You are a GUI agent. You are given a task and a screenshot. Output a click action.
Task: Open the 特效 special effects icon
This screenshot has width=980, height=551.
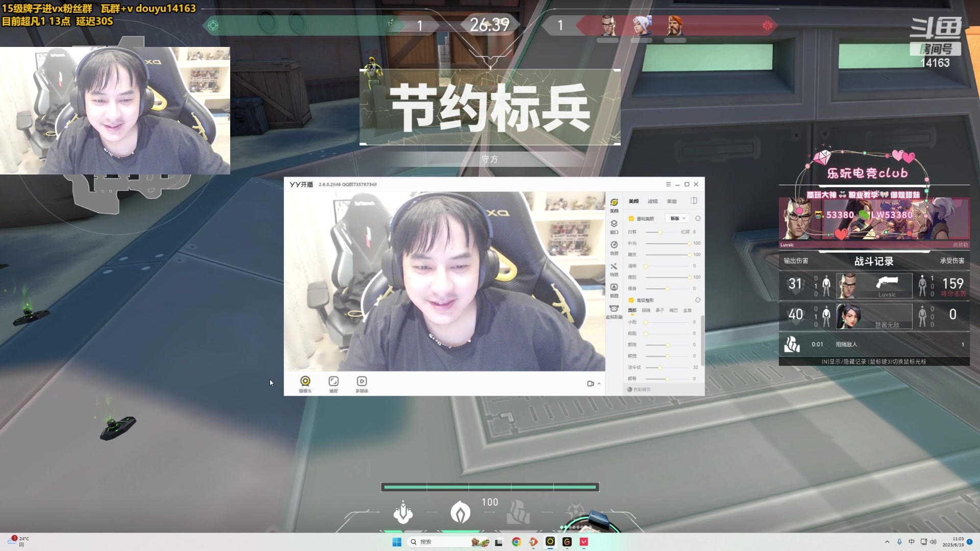pos(614,269)
